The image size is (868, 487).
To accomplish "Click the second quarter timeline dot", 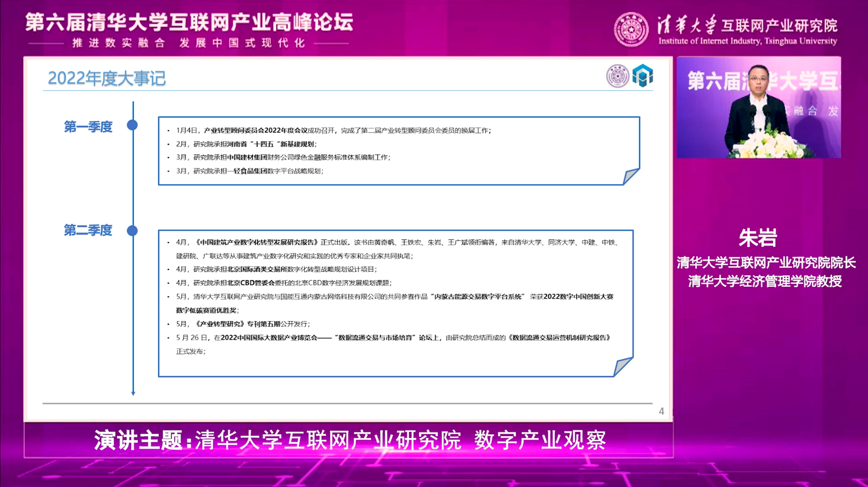I will click(132, 231).
